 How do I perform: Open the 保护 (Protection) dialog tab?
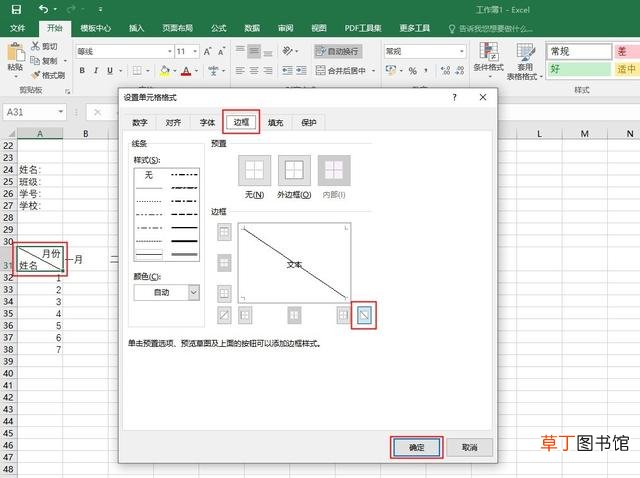[x=309, y=122]
